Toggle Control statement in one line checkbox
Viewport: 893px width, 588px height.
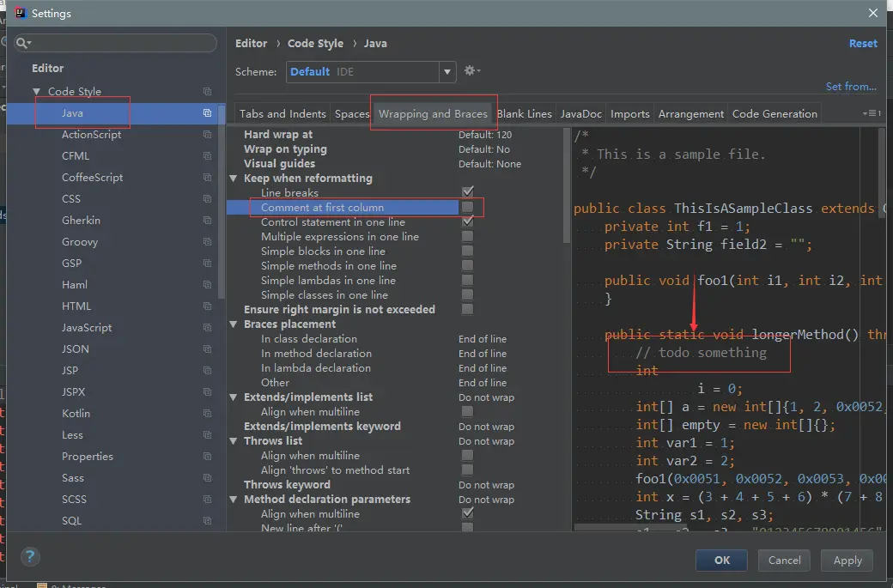(468, 221)
